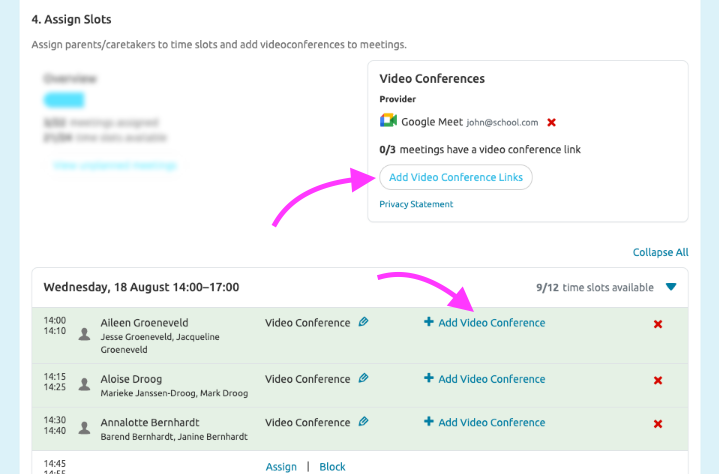Image resolution: width=719 pixels, height=474 pixels.
Task: Block the 14:45 time slot
Action: tap(332, 467)
